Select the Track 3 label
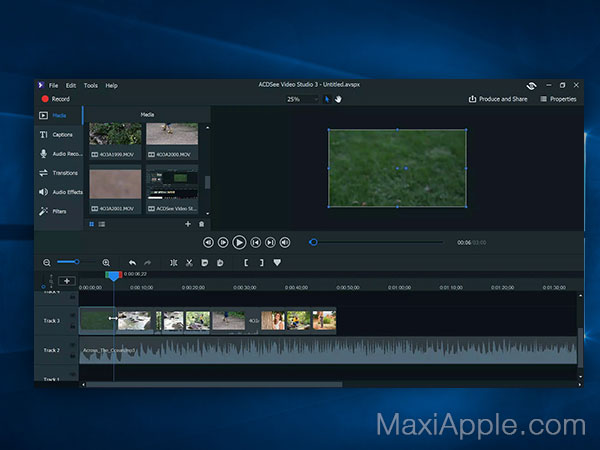Image resolution: width=600 pixels, height=450 pixels. 52,321
